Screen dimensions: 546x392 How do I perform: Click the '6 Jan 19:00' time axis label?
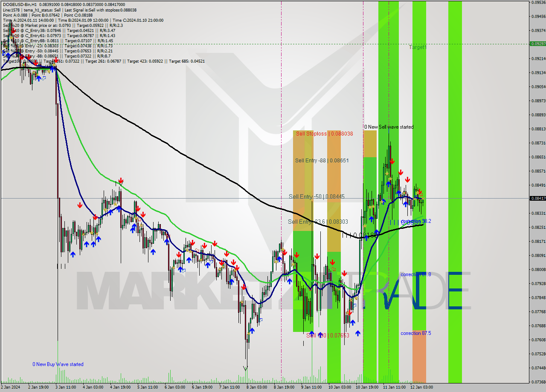click(x=202, y=387)
